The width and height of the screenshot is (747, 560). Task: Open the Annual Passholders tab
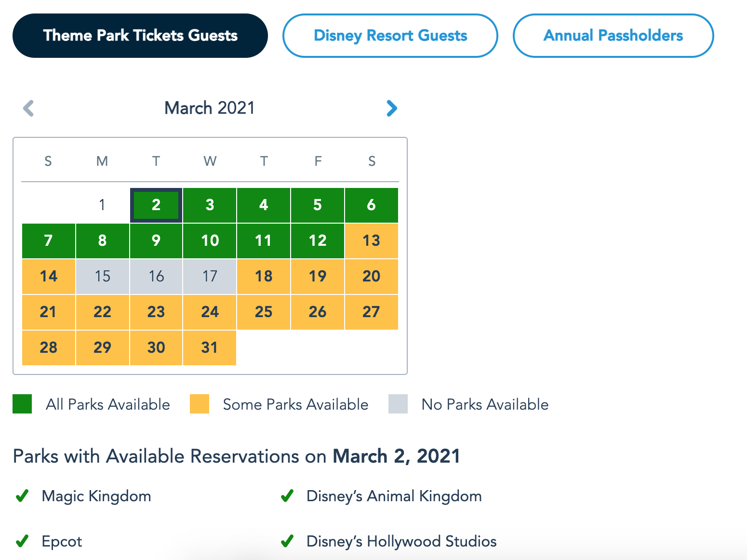pos(613,36)
